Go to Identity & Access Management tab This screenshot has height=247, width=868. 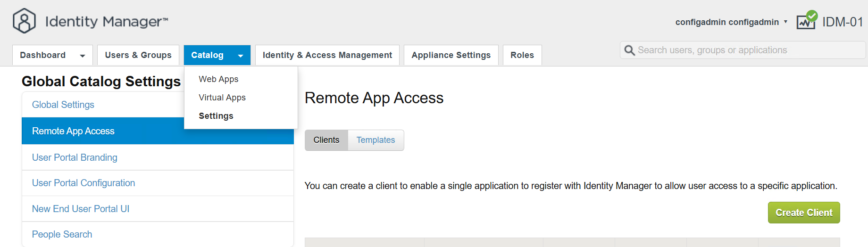click(327, 55)
